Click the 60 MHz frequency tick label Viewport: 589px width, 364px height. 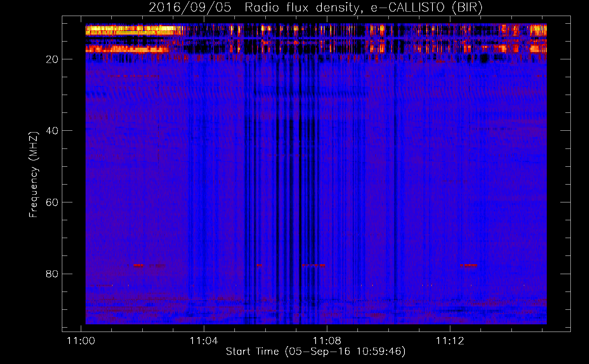pyautogui.click(x=52, y=202)
